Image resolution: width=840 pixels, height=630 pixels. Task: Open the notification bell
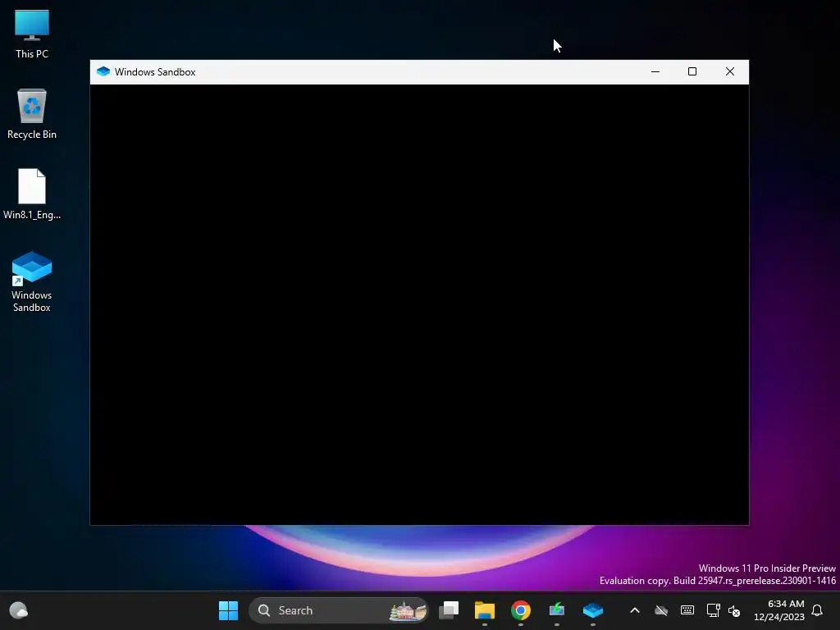point(817,610)
